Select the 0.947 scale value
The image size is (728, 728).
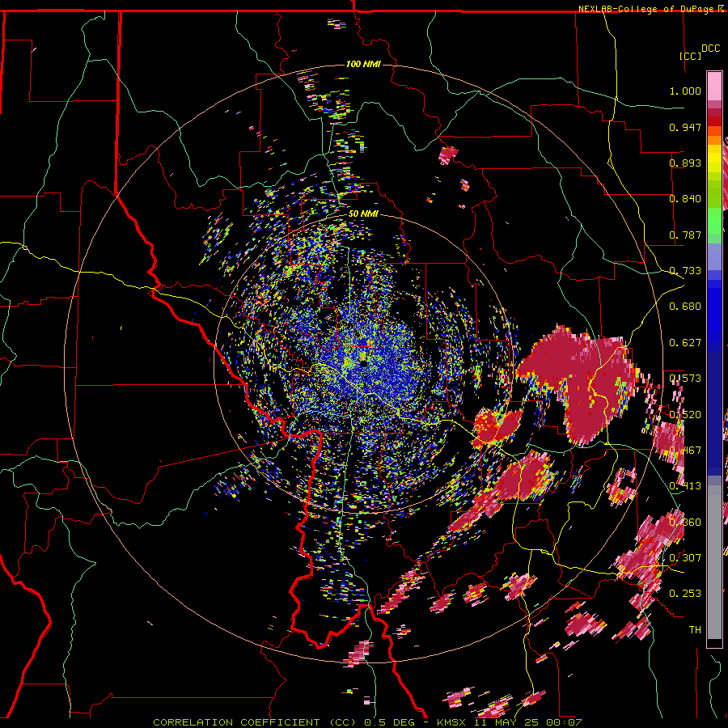685,127
